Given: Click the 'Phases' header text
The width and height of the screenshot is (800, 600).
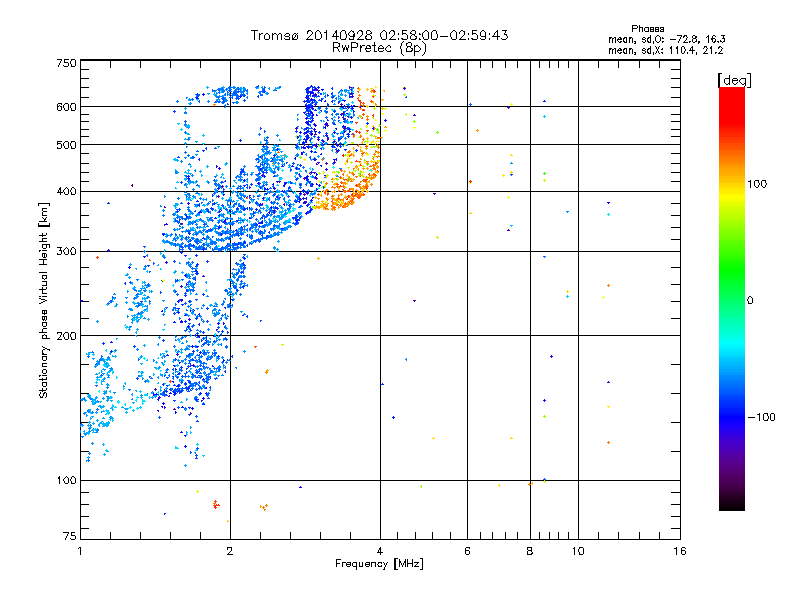Looking at the screenshot, I should pyautogui.click(x=647, y=29).
